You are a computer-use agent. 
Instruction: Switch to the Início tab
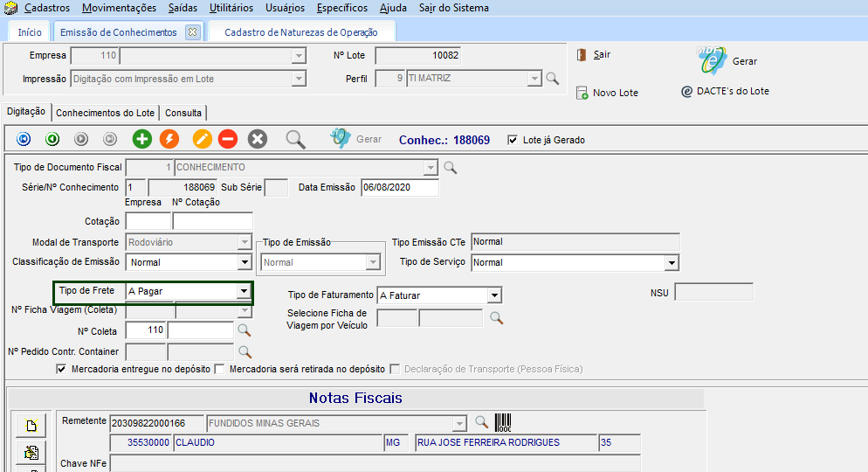(30, 32)
